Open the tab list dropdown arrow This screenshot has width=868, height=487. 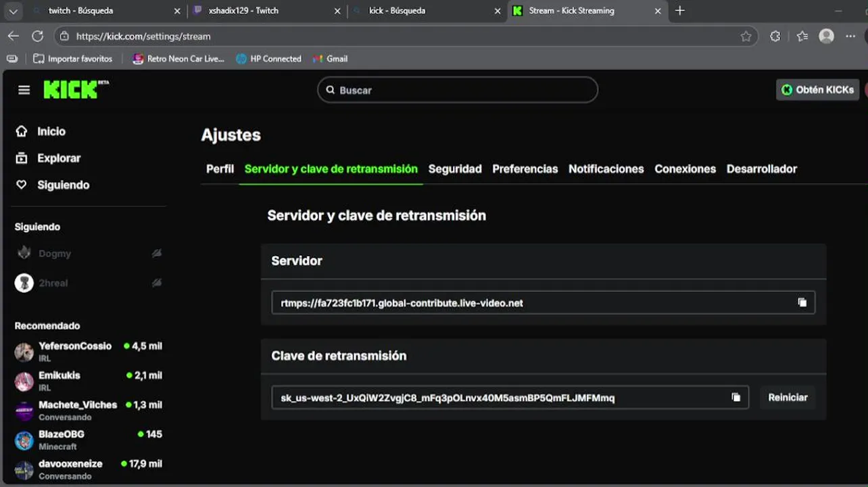tap(12, 11)
